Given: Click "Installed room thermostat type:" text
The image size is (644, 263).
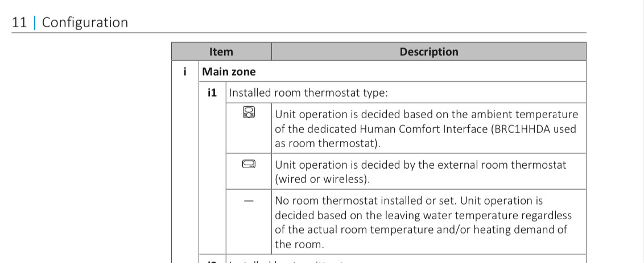Looking at the screenshot, I should coord(308,93).
